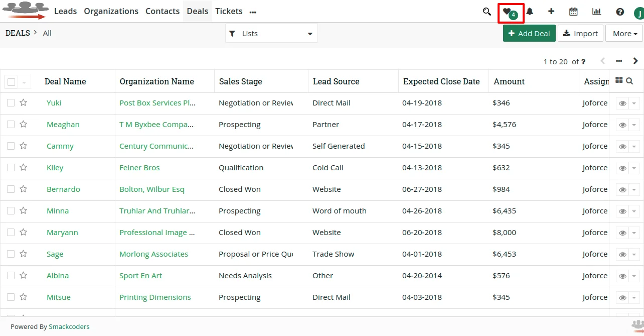Image resolution: width=644 pixels, height=336 pixels.
Task: Click the next page chevron
Action: click(635, 61)
